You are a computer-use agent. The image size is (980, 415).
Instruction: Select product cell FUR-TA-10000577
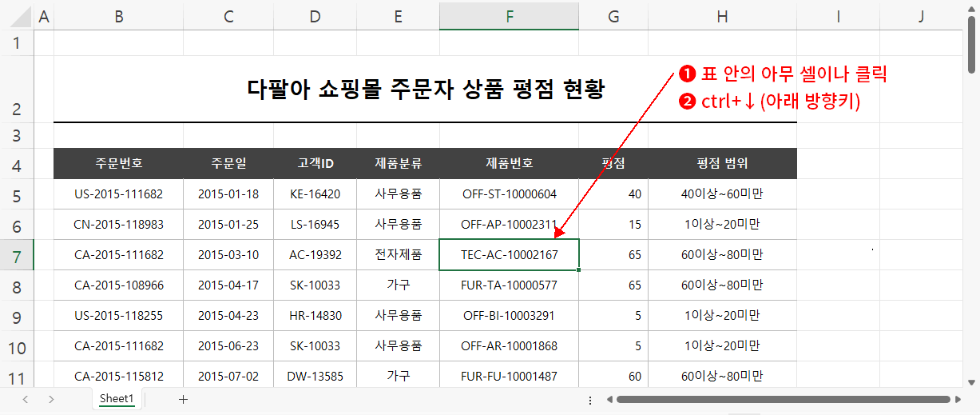[x=509, y=285]
